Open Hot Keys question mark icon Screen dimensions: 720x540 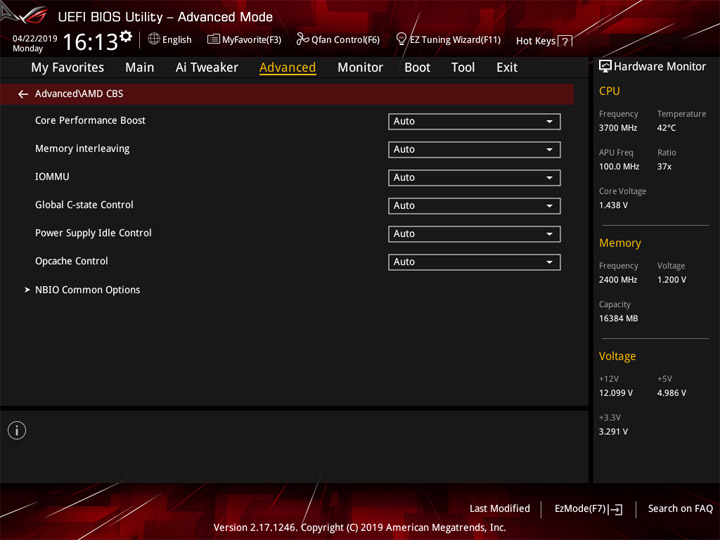[566, 41]
